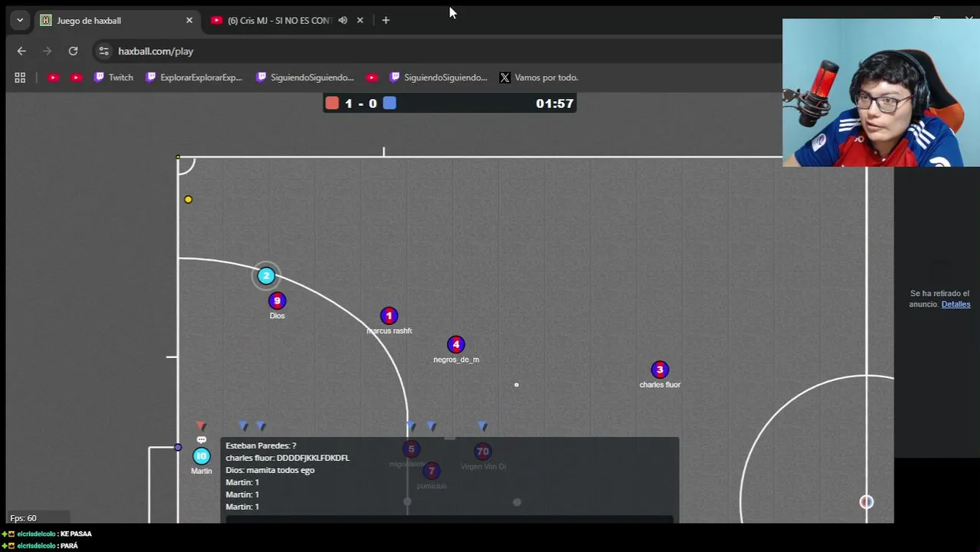
Task: Open the browser apps grid icon
Action: tap(20, 77)
